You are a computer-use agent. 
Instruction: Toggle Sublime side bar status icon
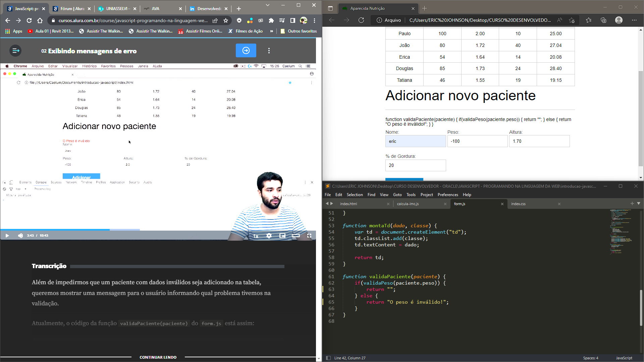coord(328,358)
